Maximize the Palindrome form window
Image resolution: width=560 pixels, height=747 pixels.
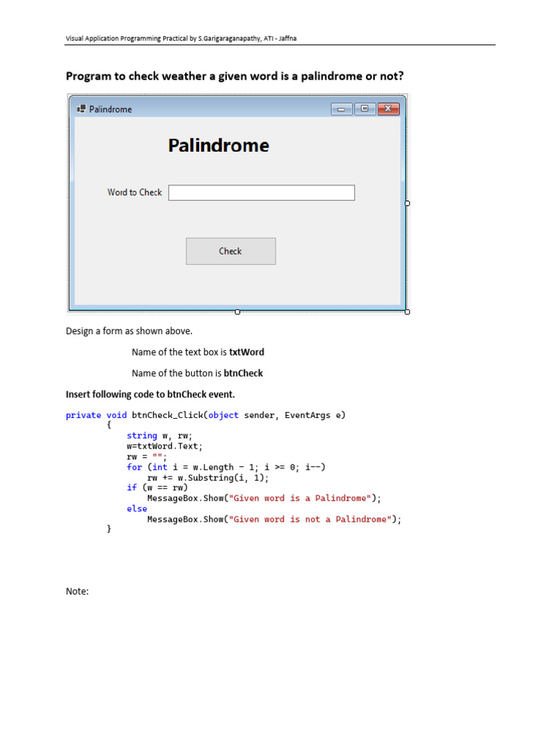365,109
